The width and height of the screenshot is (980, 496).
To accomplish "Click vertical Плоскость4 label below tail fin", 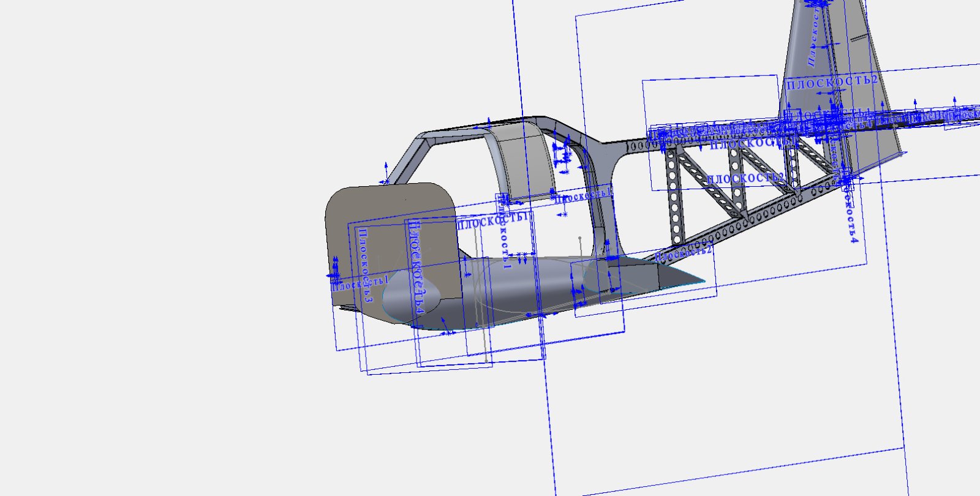I will click(852, 214).
